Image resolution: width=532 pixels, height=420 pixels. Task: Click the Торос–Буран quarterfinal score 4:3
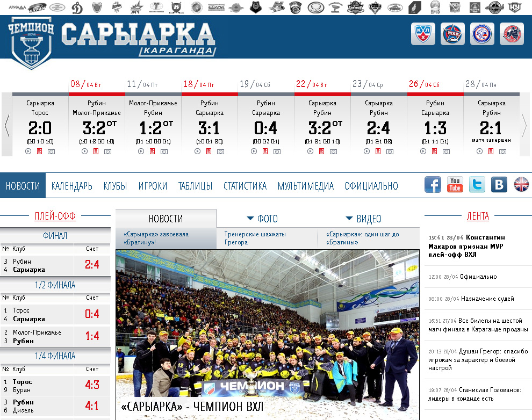click(x=92, y=385)
